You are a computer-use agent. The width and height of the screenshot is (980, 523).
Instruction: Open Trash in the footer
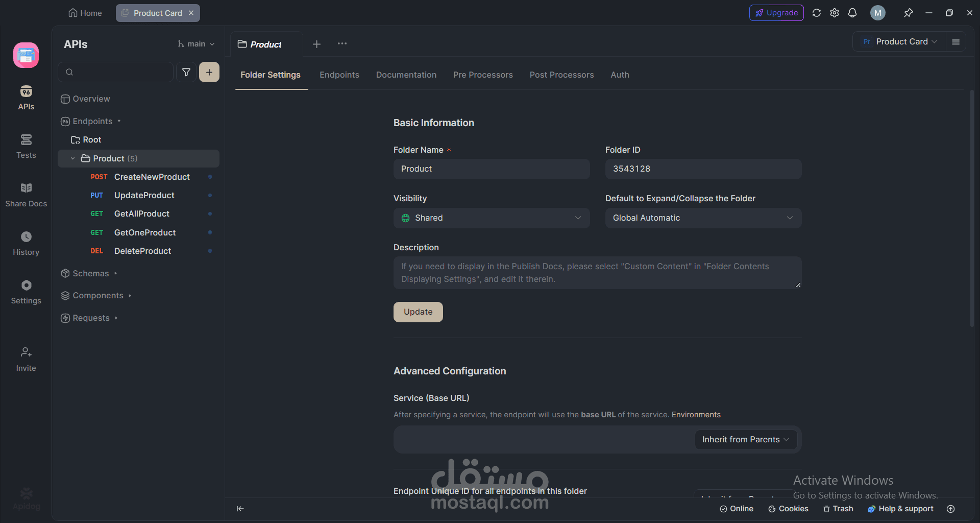(838, 509)
